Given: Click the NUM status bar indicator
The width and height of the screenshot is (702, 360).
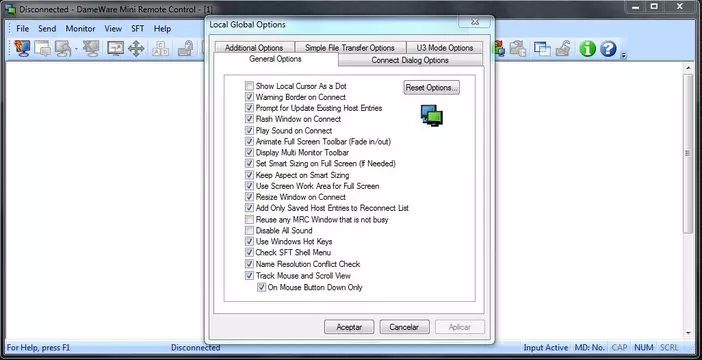Looking at the screenshot, I should click(x=643, y=347).
